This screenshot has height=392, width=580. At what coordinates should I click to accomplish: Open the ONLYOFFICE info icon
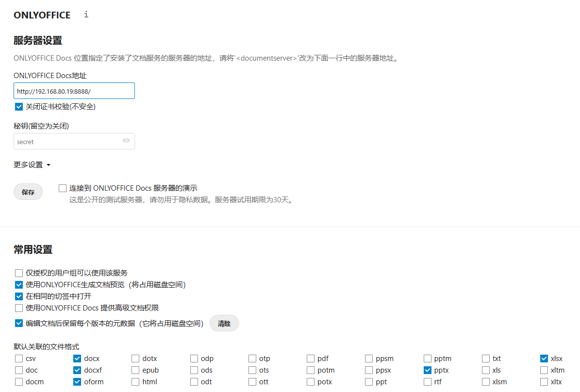pos(86,15)
